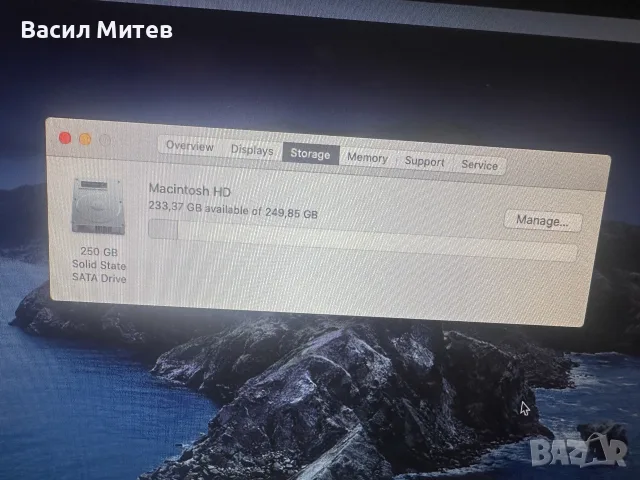Image resolution: width=640 pixels, height=480 pixels.
Task: Close the window with the red button
Action: [65, 138]
